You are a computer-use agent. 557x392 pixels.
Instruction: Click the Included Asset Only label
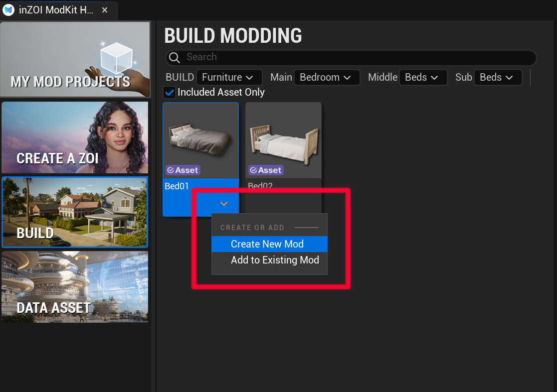tap(221, 92)
